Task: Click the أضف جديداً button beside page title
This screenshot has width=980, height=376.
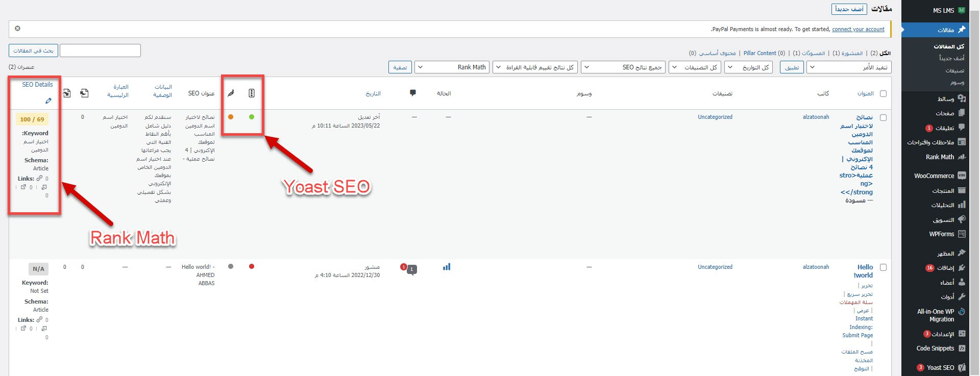Action: tap(849, 9)
